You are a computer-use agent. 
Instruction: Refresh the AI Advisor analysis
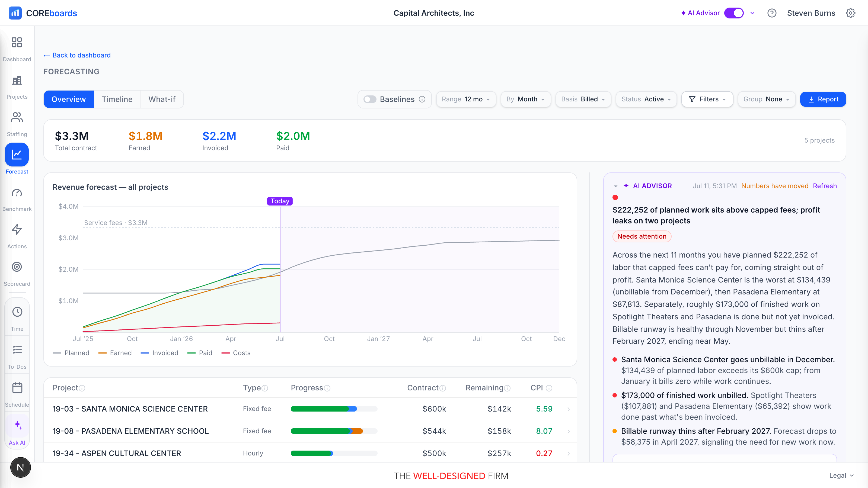pyautogui.click(x=825, y=186)
